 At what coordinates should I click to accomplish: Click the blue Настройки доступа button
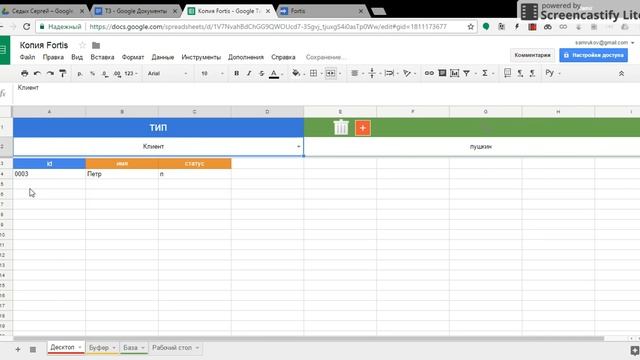[x=593, y=55]
